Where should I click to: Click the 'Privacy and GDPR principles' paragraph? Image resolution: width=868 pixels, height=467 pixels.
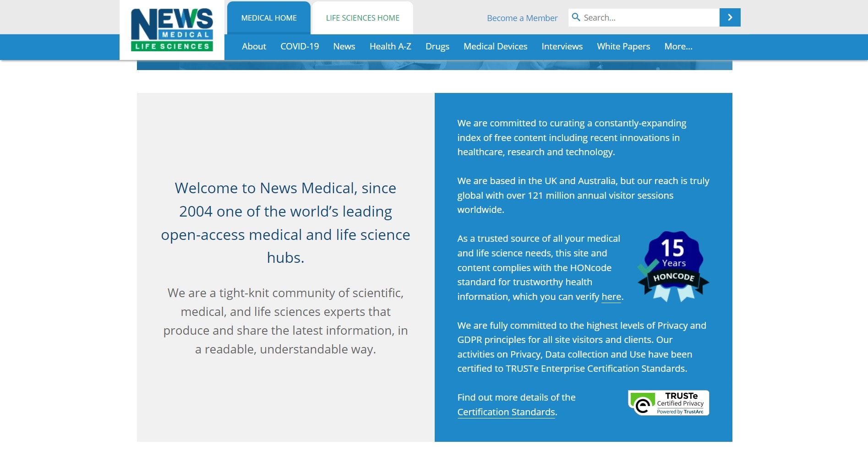coord(582,347)
